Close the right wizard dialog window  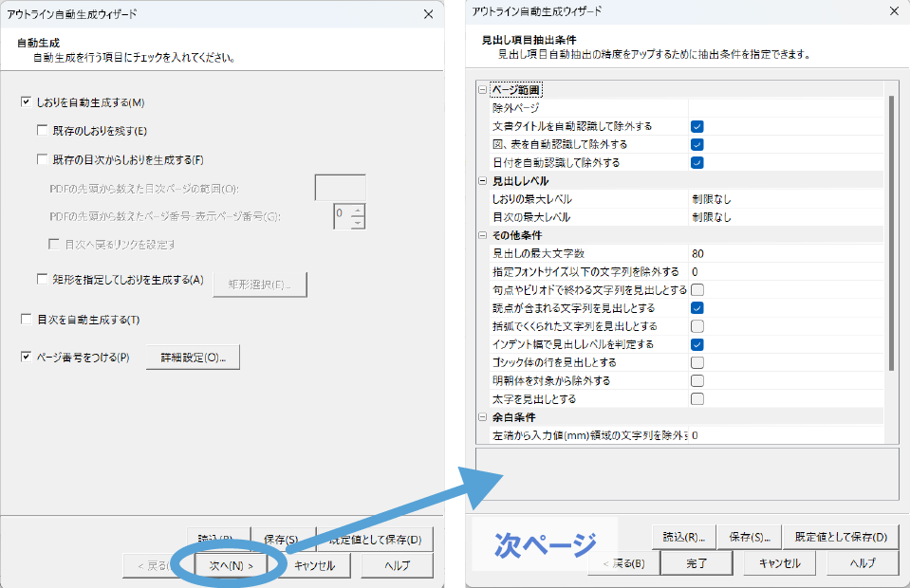(x=893, y=11)
